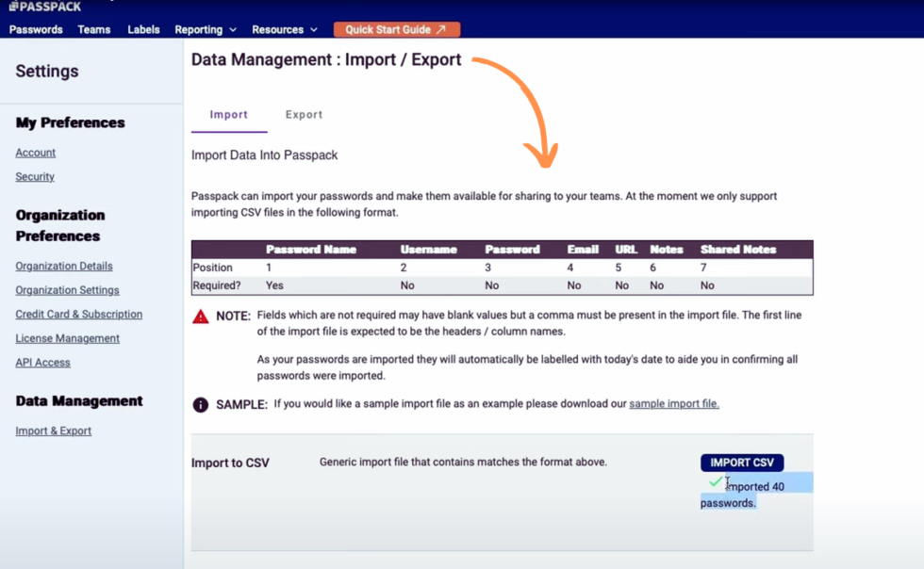
Task: Switch to the Export tab
Action: click(304, 114)
